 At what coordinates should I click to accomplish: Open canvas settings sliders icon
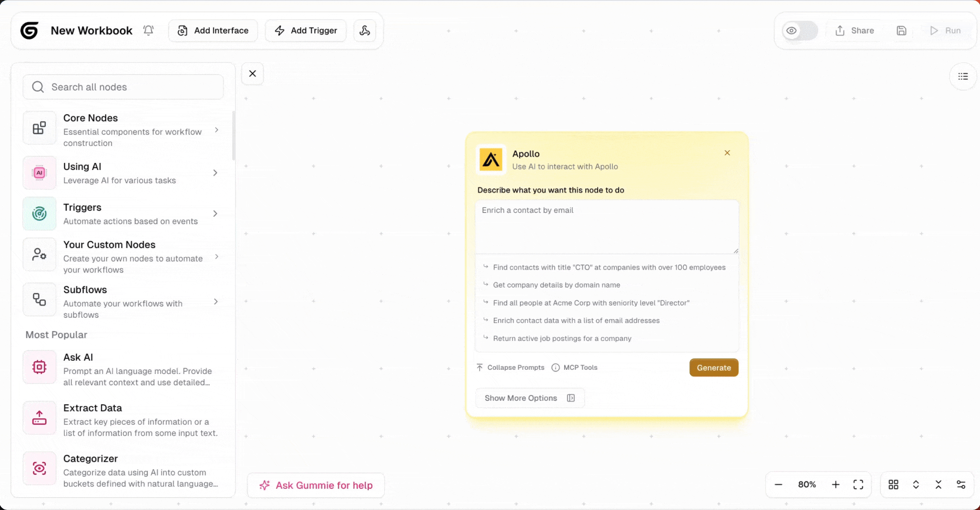point(961,484)
